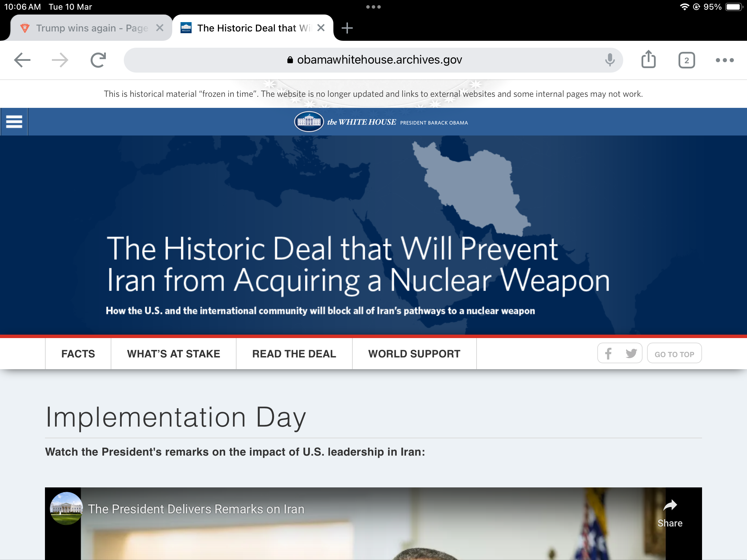Share page on Facebook

click(608, 353)
